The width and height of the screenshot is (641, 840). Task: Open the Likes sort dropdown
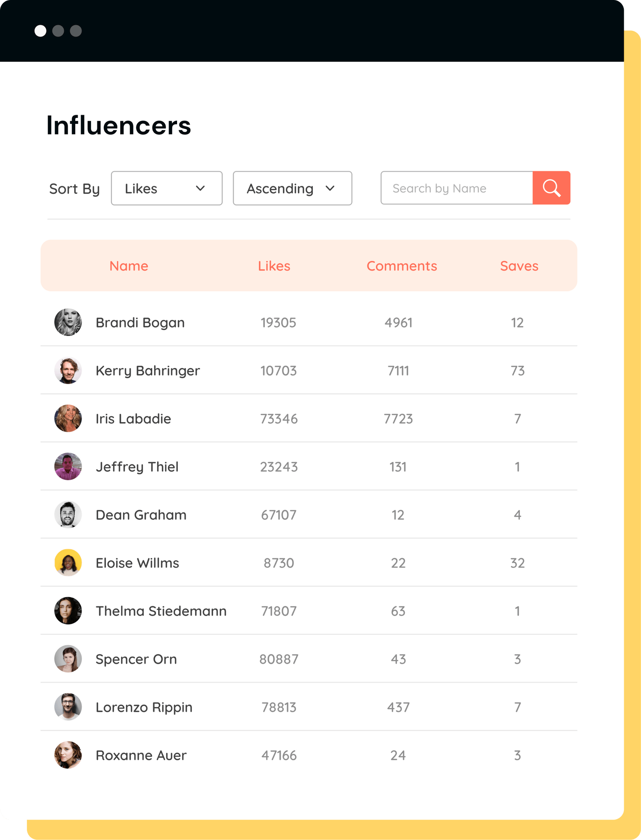167,188
